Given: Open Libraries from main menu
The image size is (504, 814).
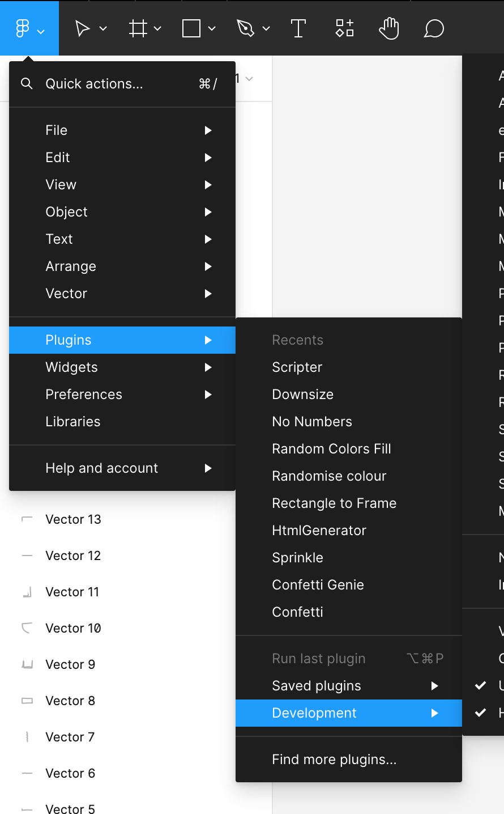Looking at the screenshot, I should point(122,422).
